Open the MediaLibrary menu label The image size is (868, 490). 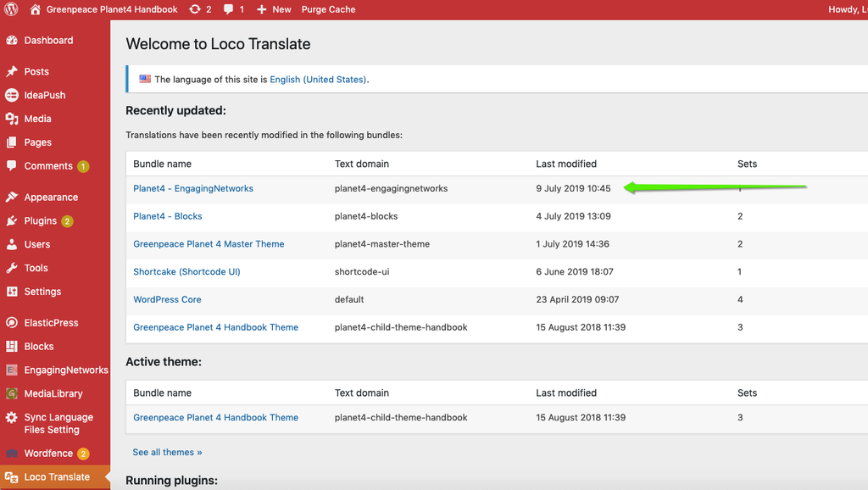[x=53, y=393]
